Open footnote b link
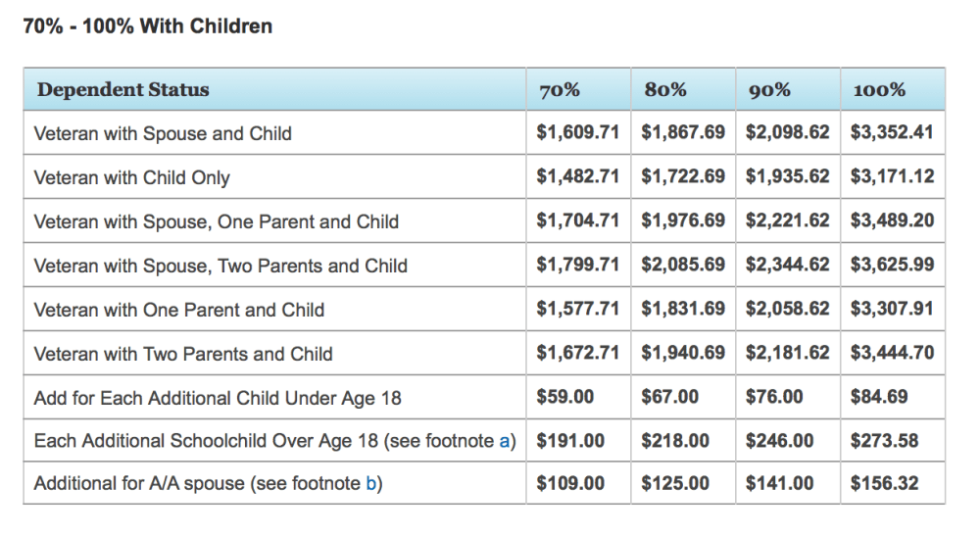 click(x=371, y=484)
